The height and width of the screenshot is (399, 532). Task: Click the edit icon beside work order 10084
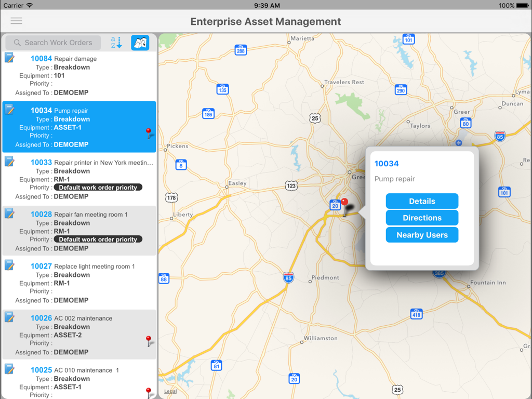tap(9, 57)
